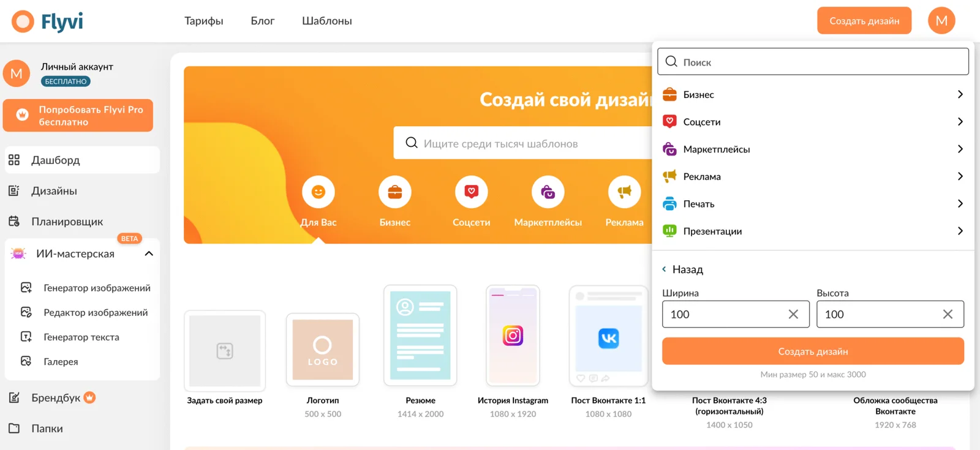Click the magnifier icon in the Поиск field
Viewport: 980px width, 450px height.
click(671, 61)
